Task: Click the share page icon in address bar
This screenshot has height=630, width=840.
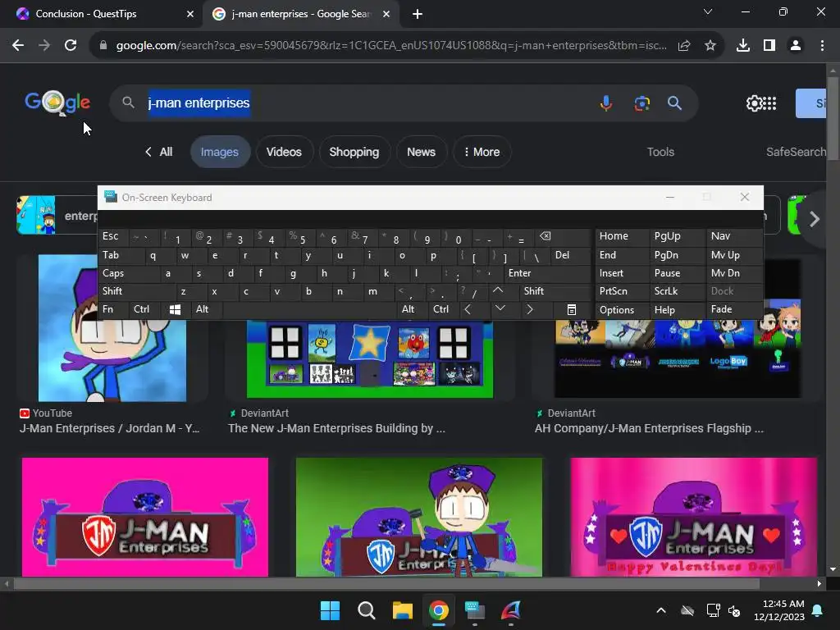Action: coord(684,46)
